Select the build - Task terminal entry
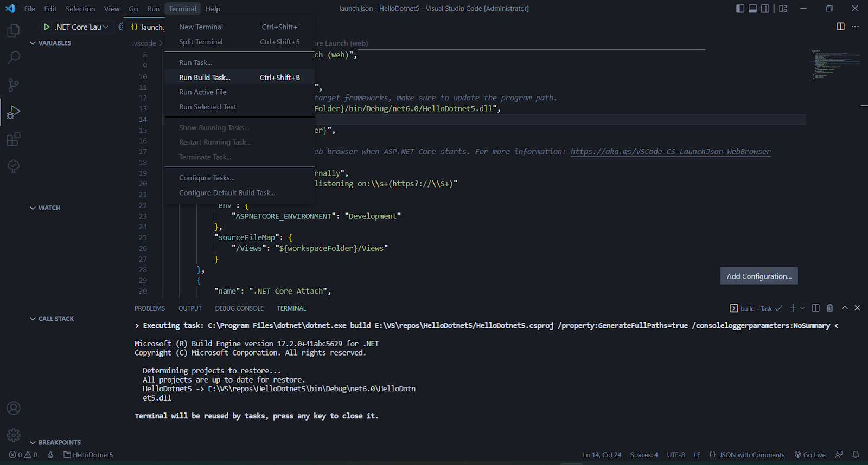 [x=756, y=308]
